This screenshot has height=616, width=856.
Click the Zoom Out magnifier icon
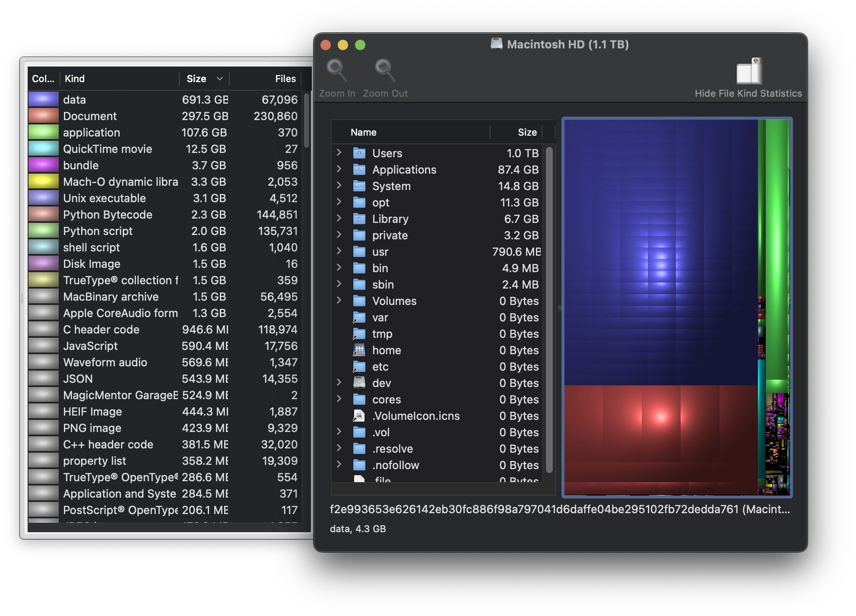(385, 70)
